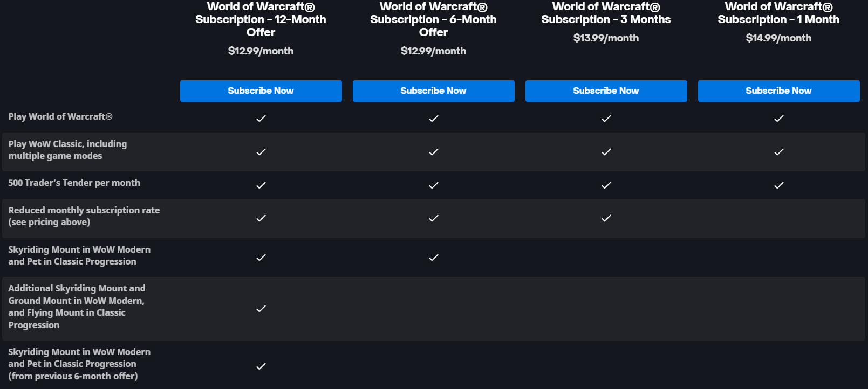Screen dimensions: 868x389
Task: Click the 500 Trader's Tender per month row label
Action: click(74, 183)
